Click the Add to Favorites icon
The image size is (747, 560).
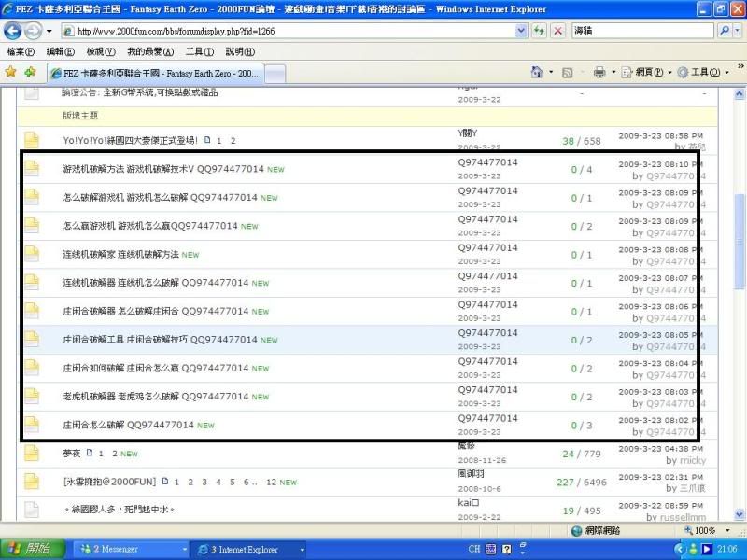[x=30, y=72]
